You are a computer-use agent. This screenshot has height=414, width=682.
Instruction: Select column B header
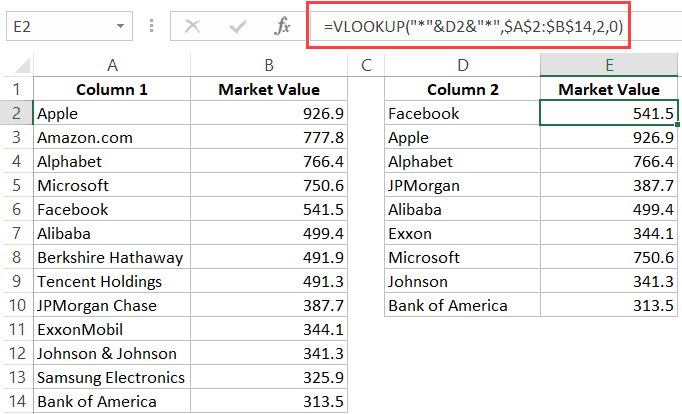point(269,65)
